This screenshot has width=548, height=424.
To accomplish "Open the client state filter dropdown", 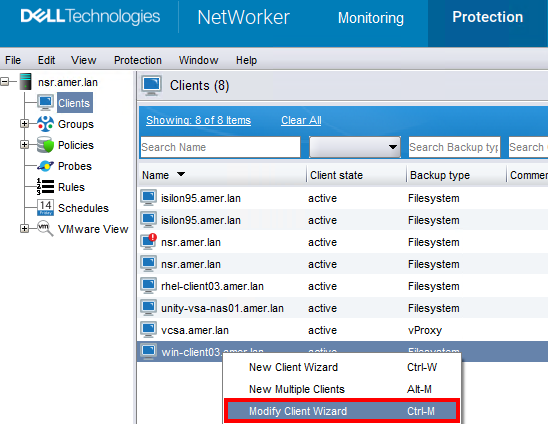I will point(355,147).
